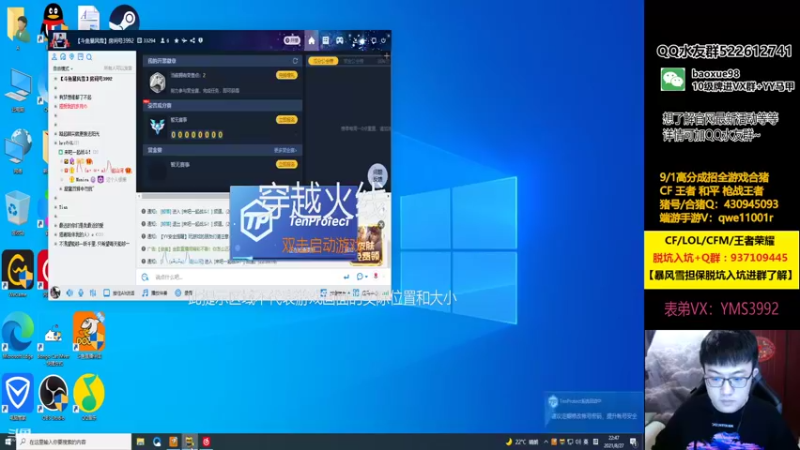Click the 录音 record button

point(184,293)
